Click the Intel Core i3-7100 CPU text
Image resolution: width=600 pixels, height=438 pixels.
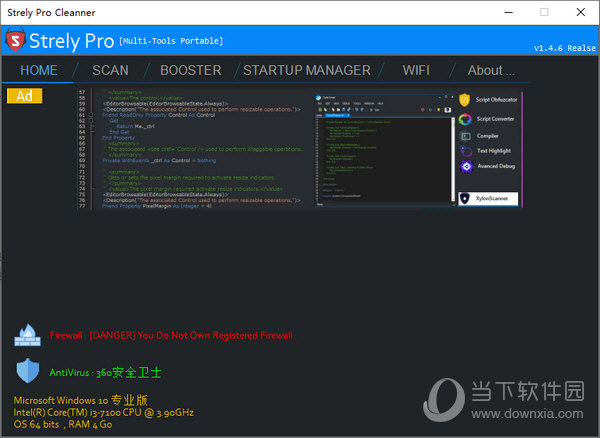coord(104,413)
